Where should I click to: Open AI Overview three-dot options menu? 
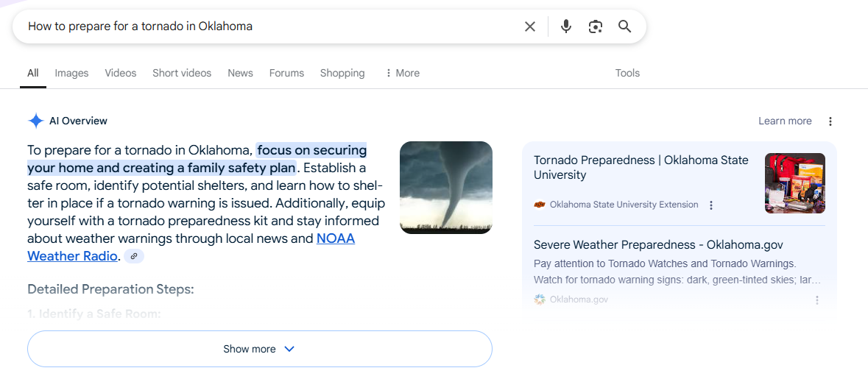(830, 121)
